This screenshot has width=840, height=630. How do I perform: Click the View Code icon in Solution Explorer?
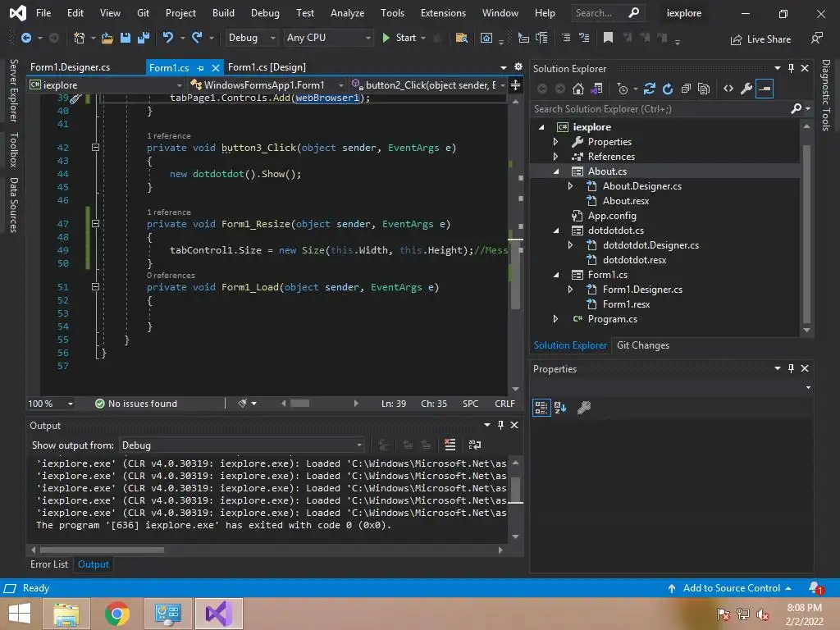(728, 89)
